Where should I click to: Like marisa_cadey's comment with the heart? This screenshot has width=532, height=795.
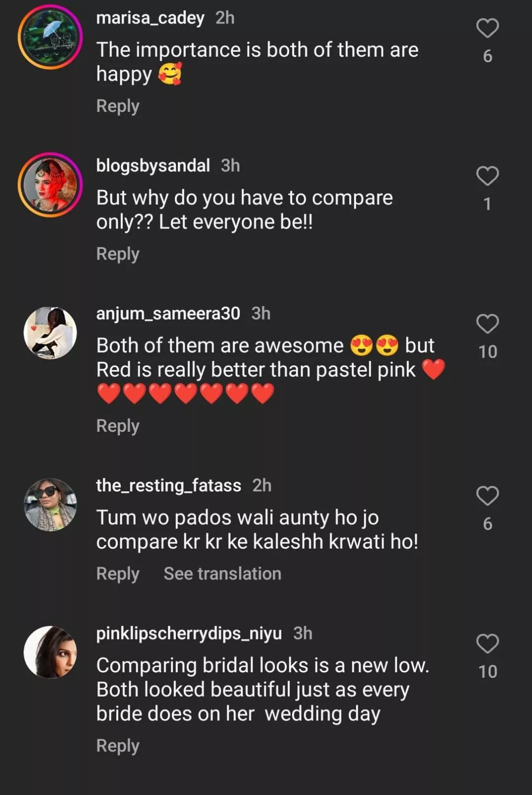(x=487, y=28)
